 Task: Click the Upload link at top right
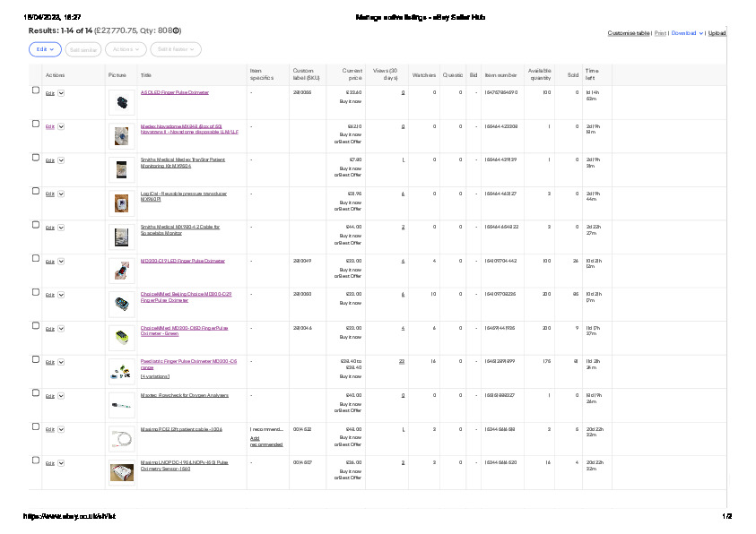[717, 33]
